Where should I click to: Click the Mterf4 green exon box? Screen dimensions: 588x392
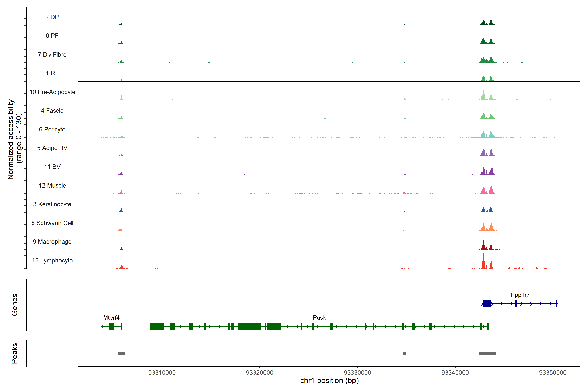click(112, 326)
